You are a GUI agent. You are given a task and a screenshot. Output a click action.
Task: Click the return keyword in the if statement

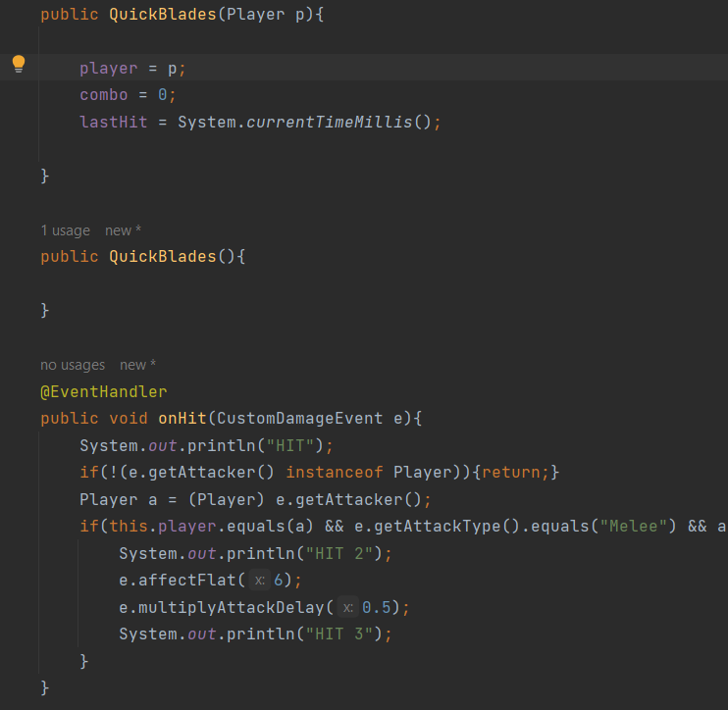pos(511,473)
